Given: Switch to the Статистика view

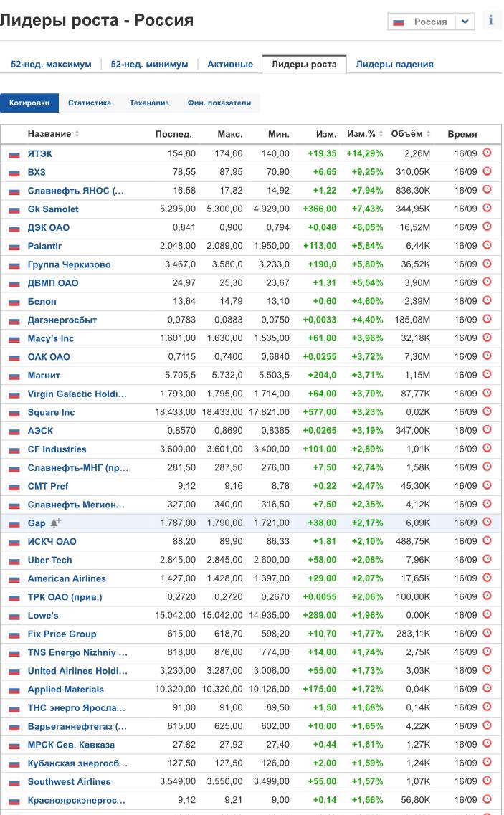Looking at the screenshot, I should pos(90,103).
